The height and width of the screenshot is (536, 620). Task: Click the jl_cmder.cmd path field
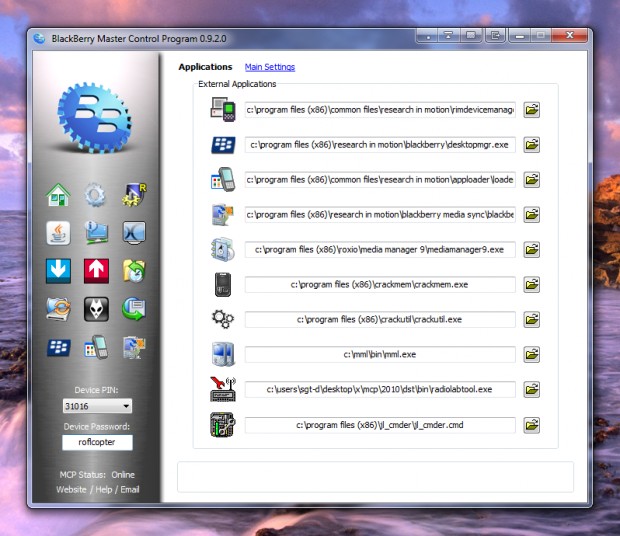pyautogui.click(x=380, y=425)
